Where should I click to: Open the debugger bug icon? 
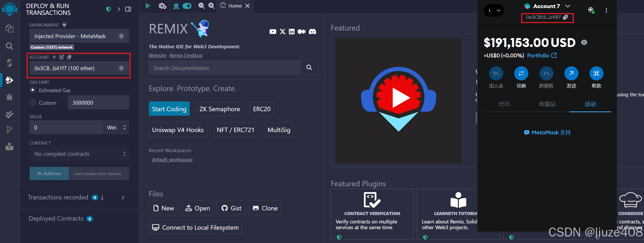[x=9, y=97]
